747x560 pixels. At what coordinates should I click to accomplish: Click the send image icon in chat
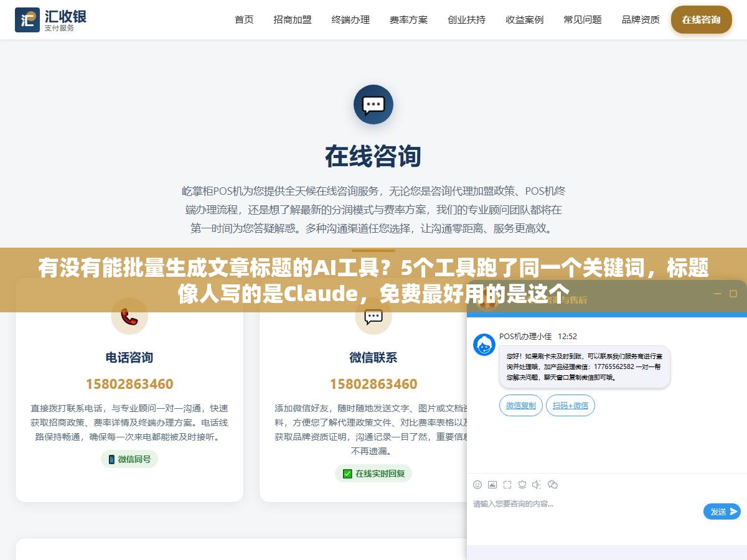tap(492, 485)
